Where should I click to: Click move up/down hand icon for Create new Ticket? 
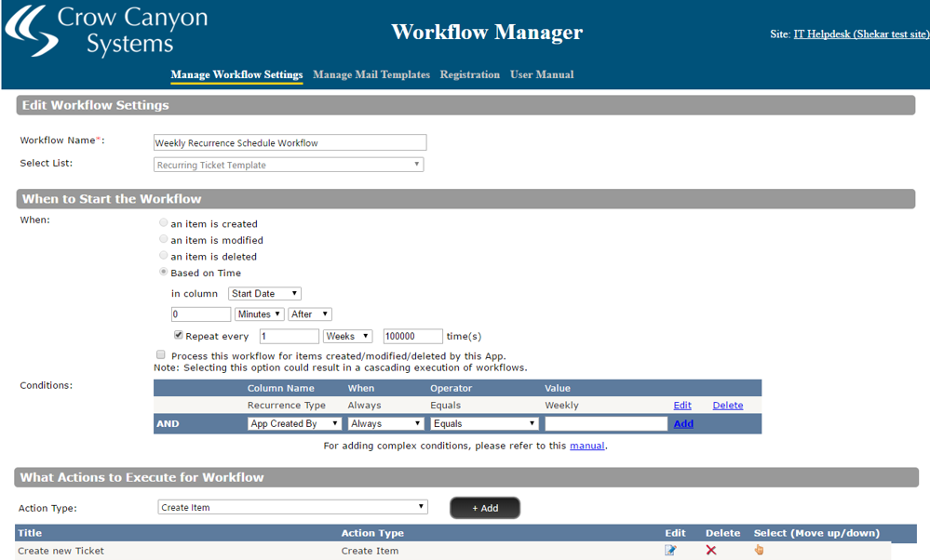click(x=759, y=550)
